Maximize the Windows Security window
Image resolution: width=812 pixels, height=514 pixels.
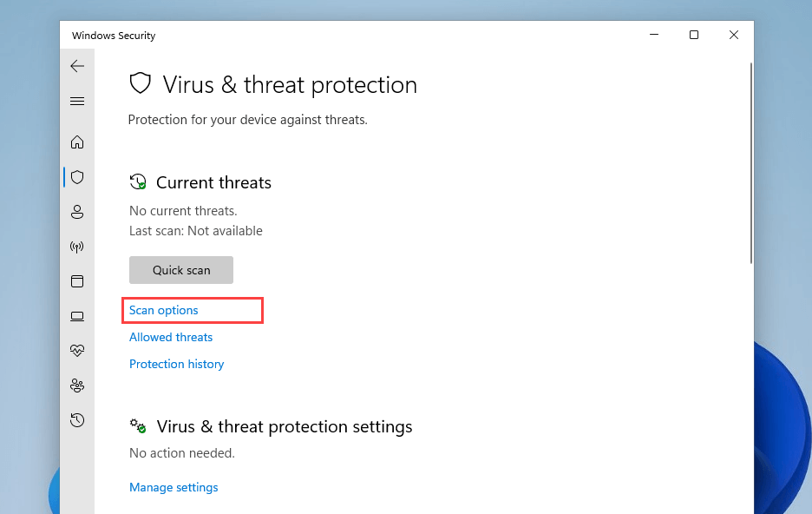[694, 35]
